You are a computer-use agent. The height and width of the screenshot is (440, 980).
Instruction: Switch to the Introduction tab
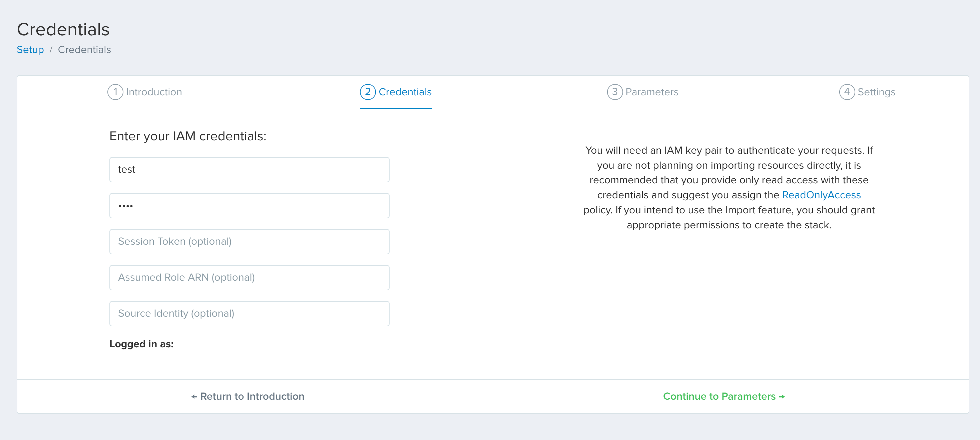click(x=154, y=92)
